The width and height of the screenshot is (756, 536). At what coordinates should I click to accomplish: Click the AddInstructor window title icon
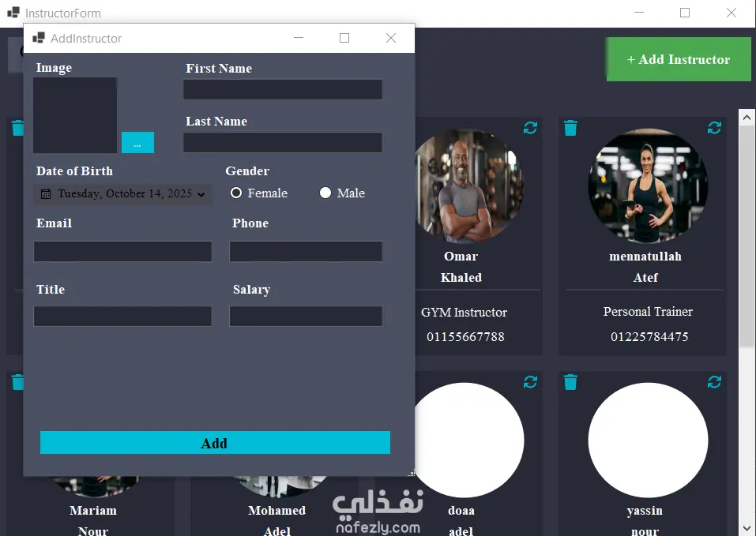[39, 38]
